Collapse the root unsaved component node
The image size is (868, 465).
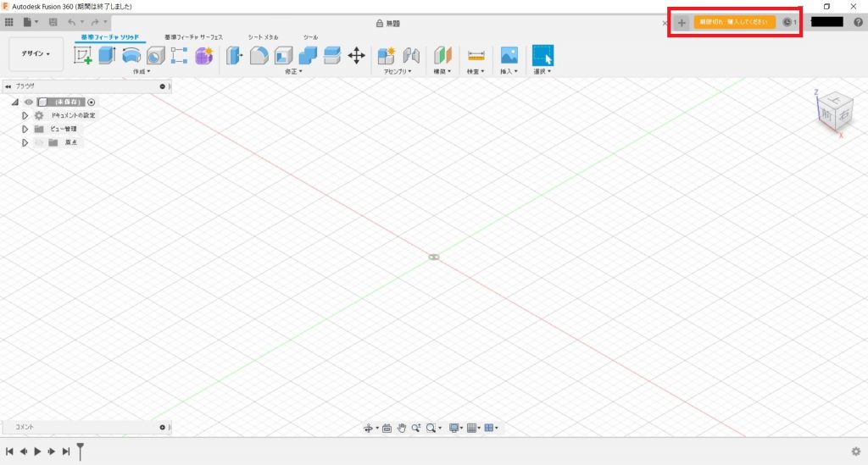click(x=15, y=102)
